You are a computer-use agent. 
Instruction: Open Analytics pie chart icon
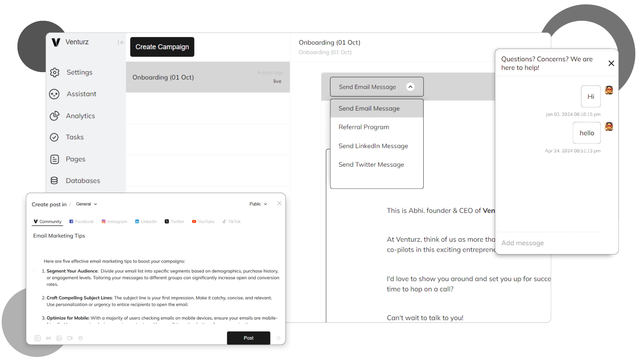(x=54, y=116)
